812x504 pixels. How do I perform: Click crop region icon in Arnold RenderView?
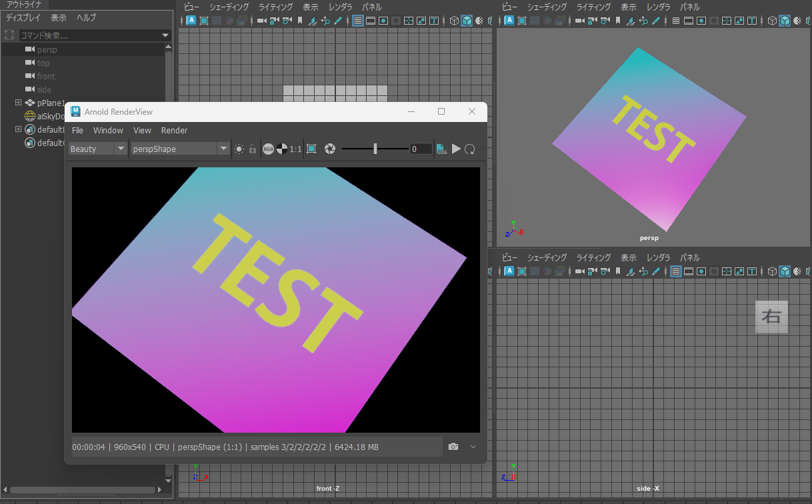[x=311, y=149]
